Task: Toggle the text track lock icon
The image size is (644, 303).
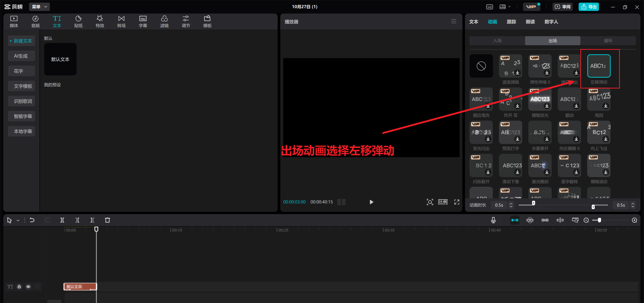Action: pos(19,287)
